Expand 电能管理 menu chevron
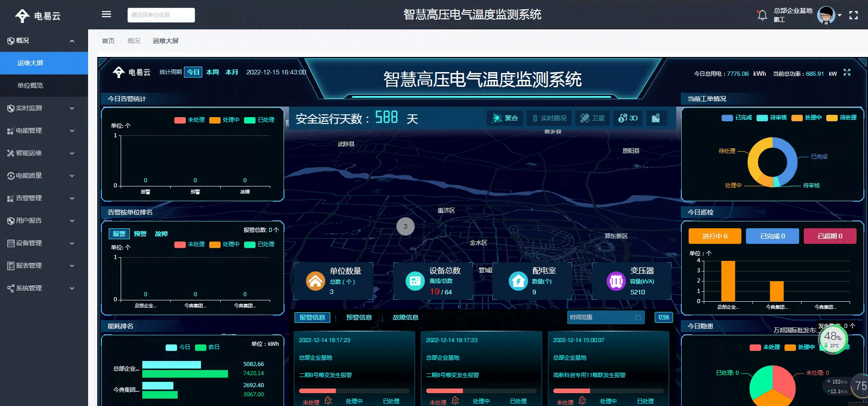The width and height of the screenshot is (868, 406). 72,131
